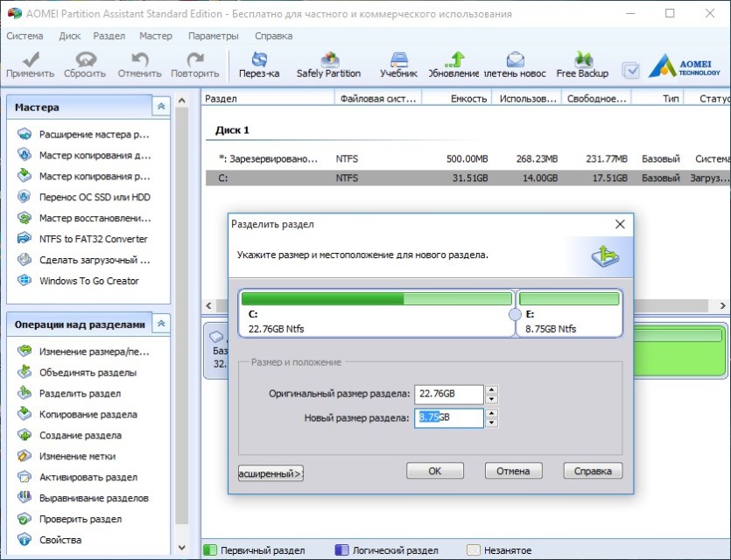Image resolution: width=731 pixels, height=560 pixels.
Task: Click the Отменить (Undo) toolbar icon
Action: [139, 65]
